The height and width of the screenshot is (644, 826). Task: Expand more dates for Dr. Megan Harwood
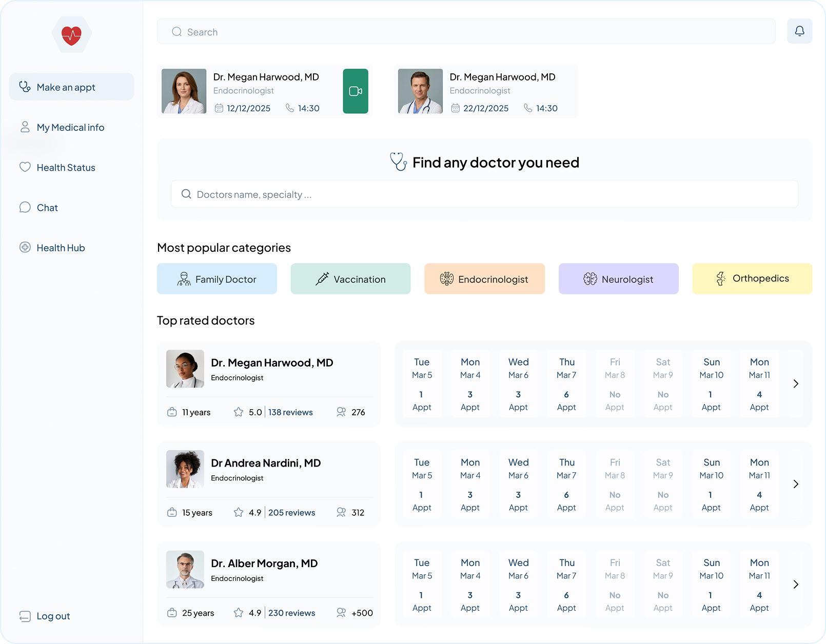(x=796, y=384)
